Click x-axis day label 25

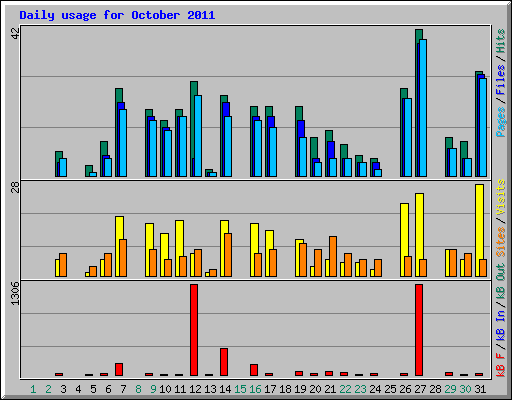click(390, 389)
